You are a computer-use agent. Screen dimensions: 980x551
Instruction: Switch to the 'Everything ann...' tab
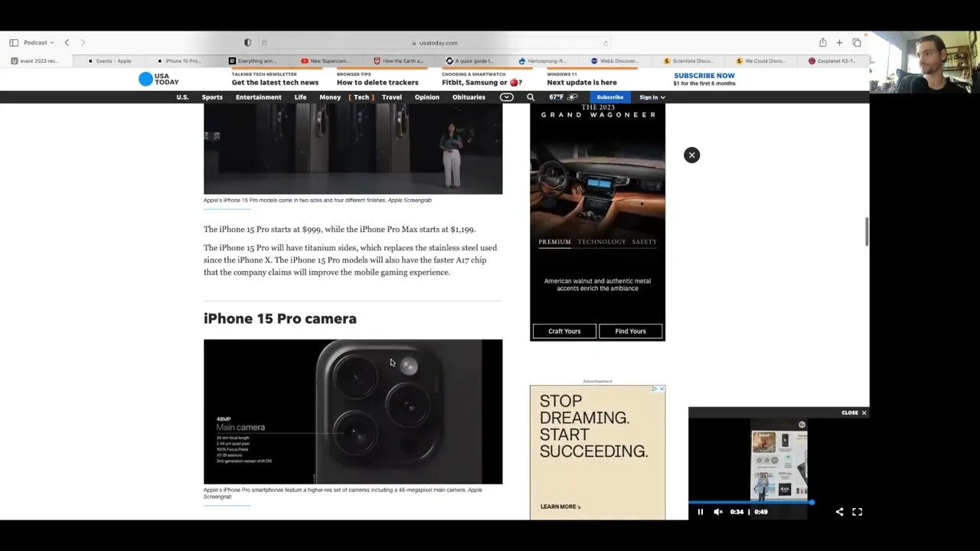click(255, 60)
